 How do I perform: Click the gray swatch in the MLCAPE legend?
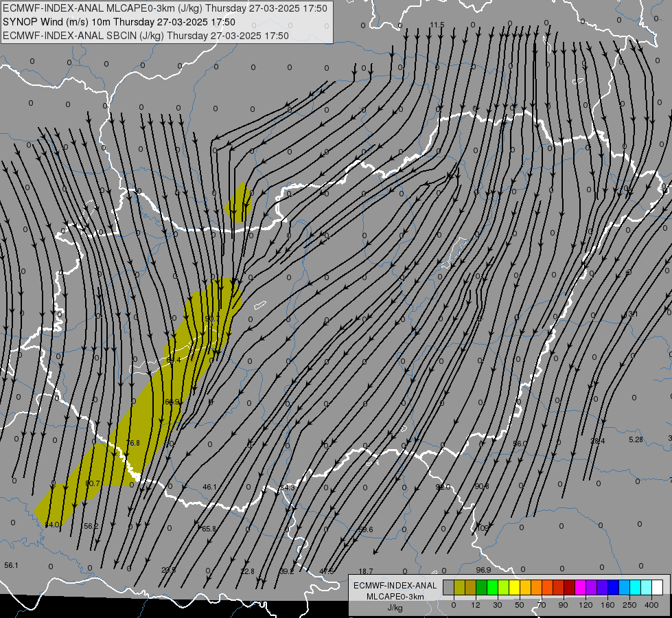coord(448,588)
